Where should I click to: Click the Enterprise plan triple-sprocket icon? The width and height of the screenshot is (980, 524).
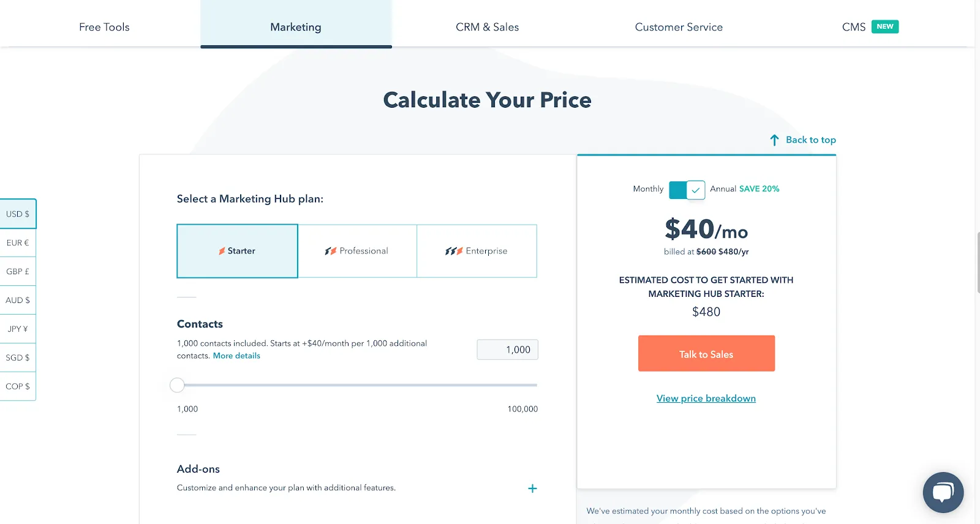pyautogui.click(x=454, y=251)
